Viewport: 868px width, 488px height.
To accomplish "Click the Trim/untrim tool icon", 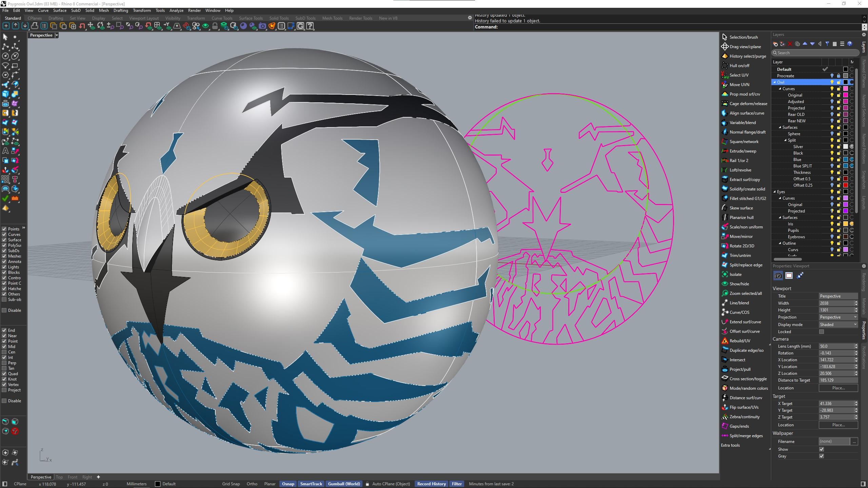I will (725, 256).
